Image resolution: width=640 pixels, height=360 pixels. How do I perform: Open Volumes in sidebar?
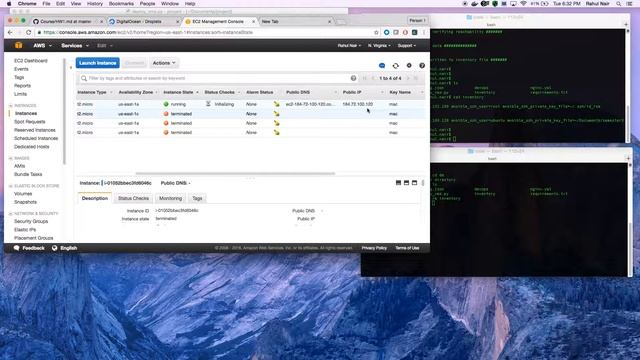point(23,193)
